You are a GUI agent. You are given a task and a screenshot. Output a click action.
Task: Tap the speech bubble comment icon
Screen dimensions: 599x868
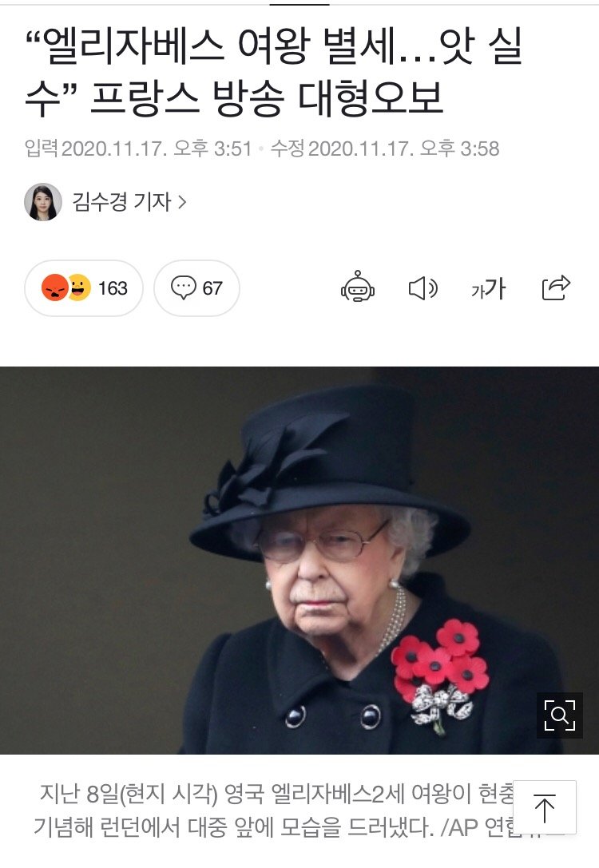(x=183, y=287)
